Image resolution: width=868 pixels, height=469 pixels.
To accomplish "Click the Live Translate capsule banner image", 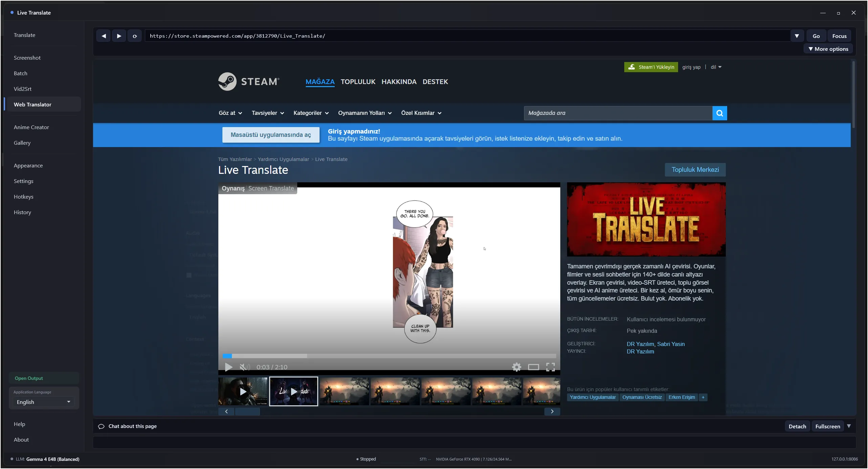I will click(x=646, y=220).
